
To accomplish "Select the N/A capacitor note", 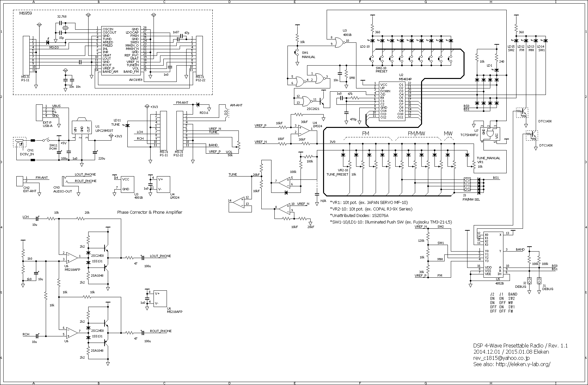I will [323, 200].
